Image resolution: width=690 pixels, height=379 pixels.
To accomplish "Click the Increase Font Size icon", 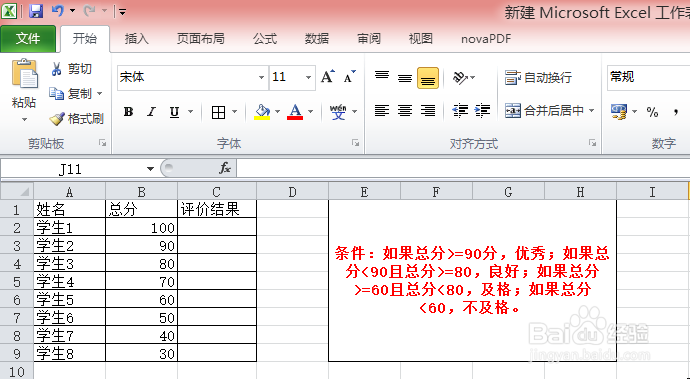I will pos(327,77).
